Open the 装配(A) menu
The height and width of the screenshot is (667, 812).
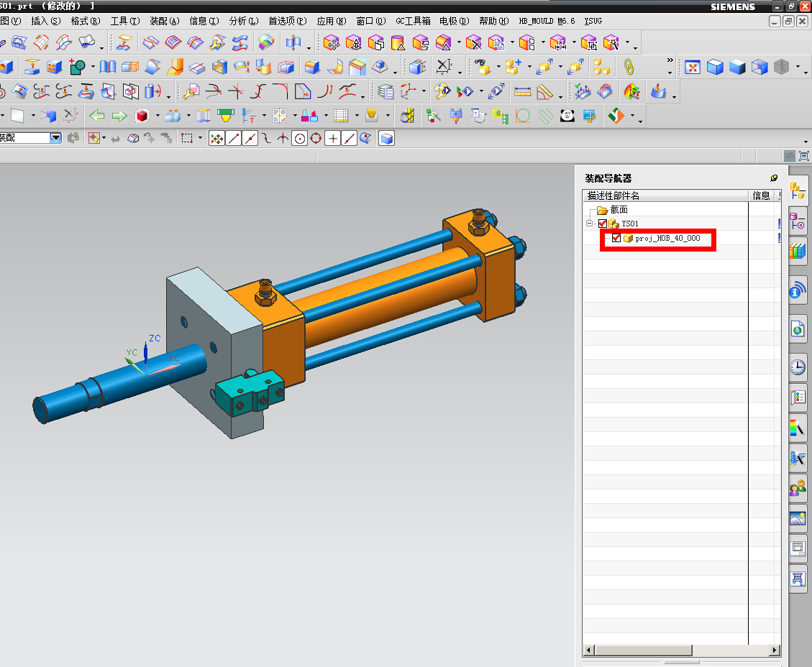pos(164,21)
